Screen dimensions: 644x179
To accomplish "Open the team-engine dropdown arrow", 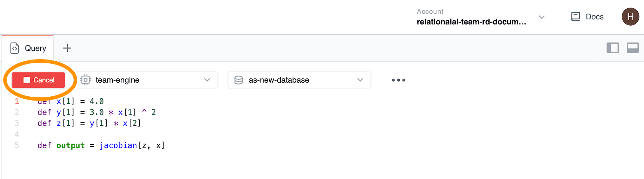I will pyautogui.click(x=207, y=80).
